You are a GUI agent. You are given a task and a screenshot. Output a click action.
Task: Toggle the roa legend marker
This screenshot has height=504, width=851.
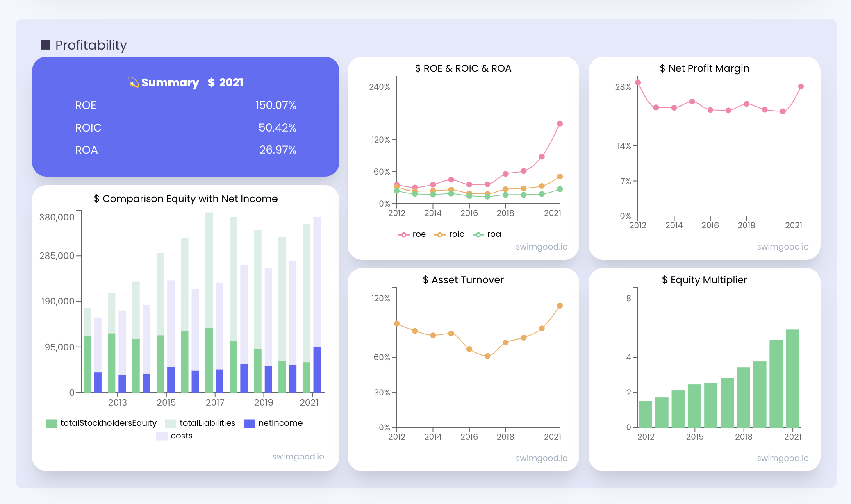click(478, 234)
